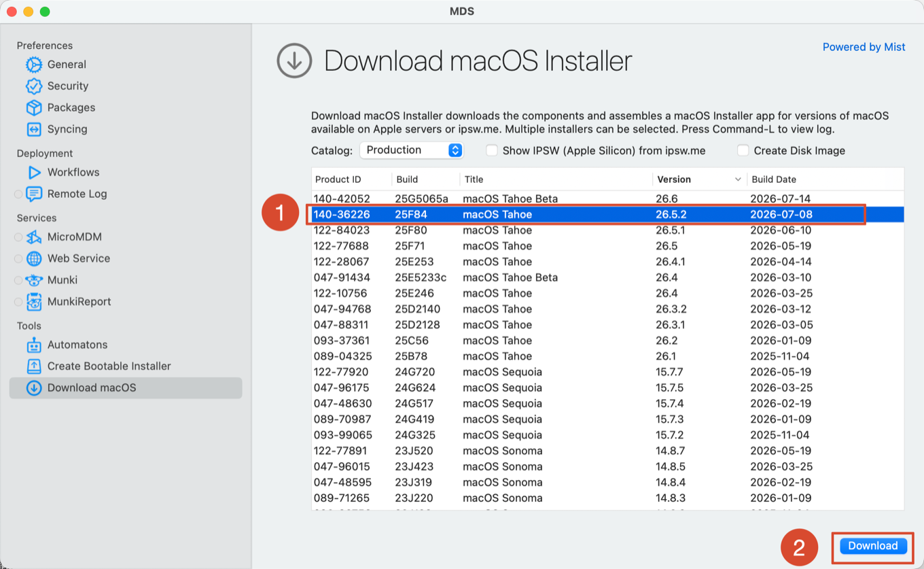Enable Create Disk Image checkbox
Screen dimensions: 924x569
743,150
